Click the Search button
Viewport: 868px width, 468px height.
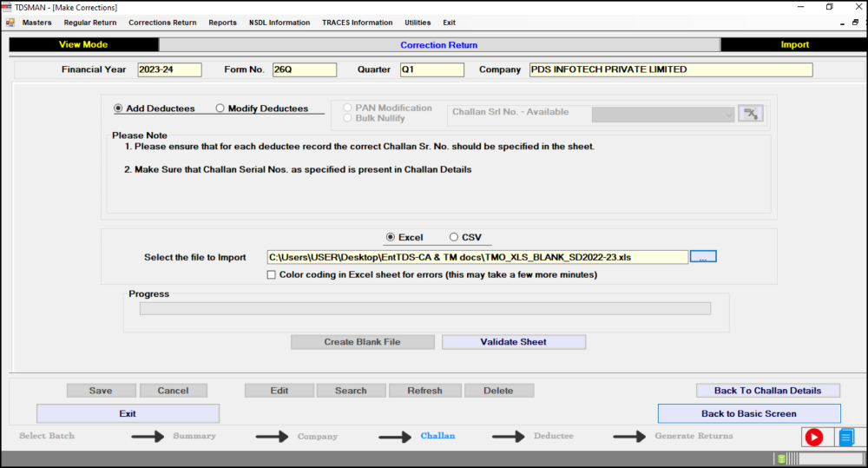351,391
